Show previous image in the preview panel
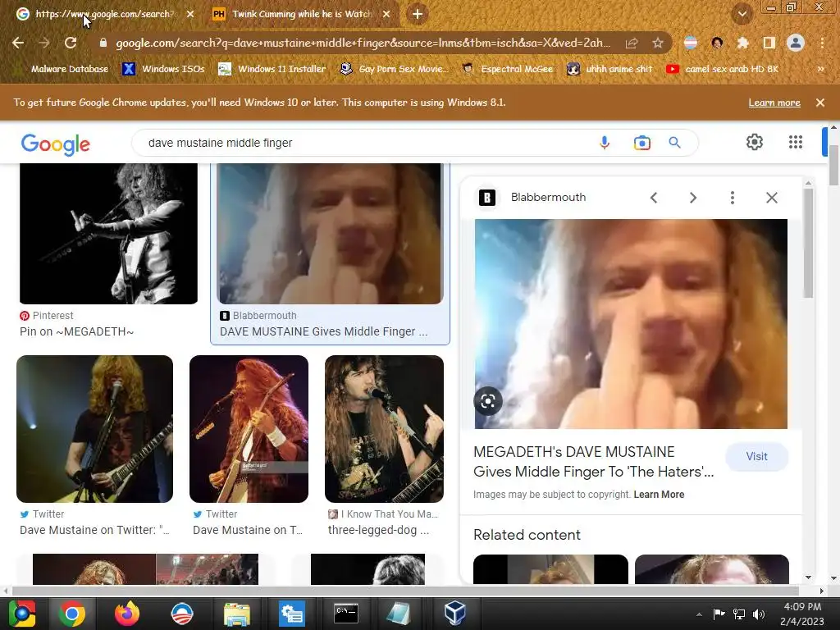This screenshot has width=840, height=630. (654, 198)
